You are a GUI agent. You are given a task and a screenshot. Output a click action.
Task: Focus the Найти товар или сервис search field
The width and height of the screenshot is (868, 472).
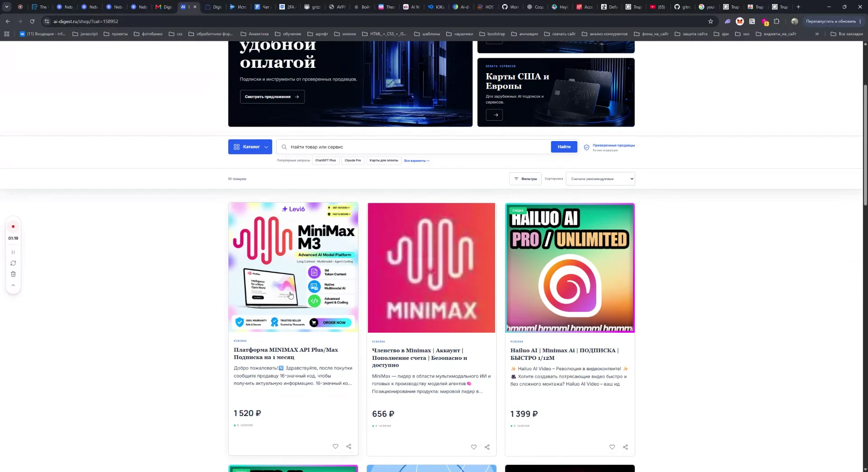[414, 147]
